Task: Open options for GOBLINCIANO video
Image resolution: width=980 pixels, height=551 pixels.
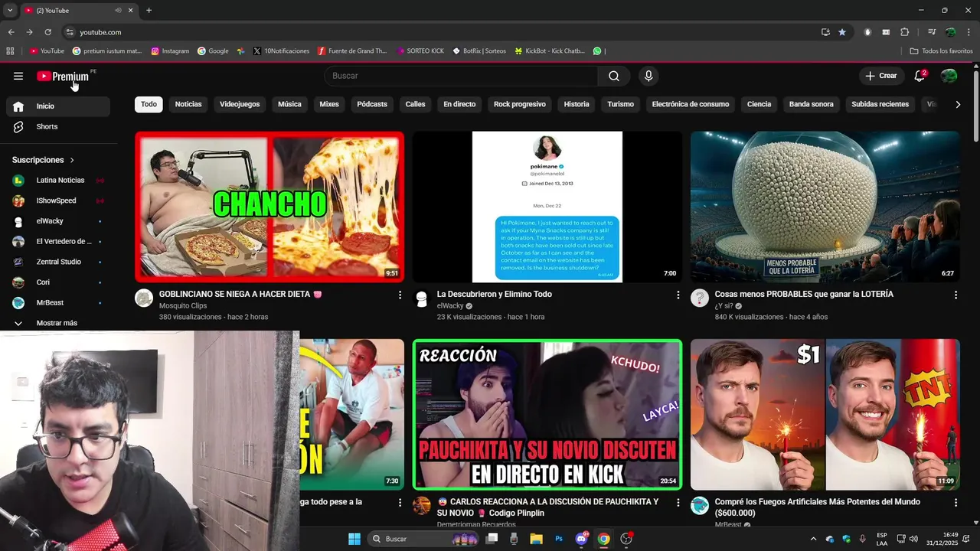Action: 400,295
